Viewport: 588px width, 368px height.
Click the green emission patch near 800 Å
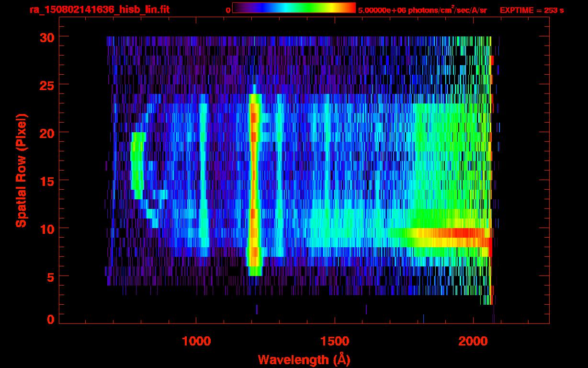pos(137,165)
